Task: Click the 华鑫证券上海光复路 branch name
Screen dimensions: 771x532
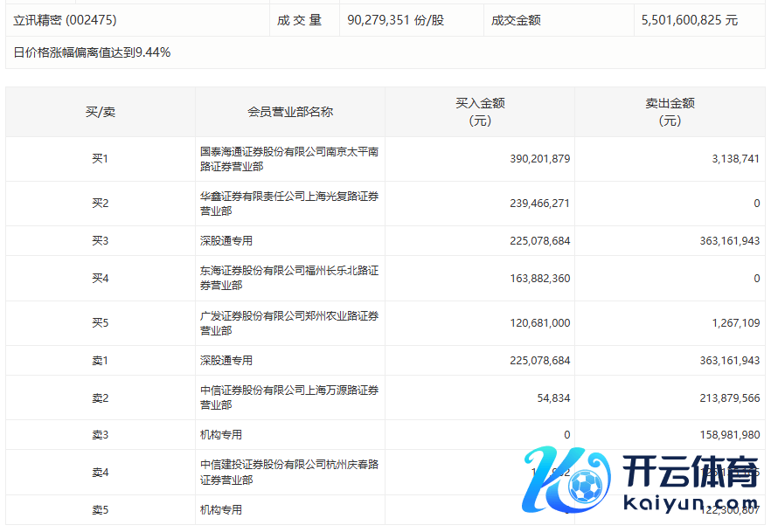Action: (289, 204)
